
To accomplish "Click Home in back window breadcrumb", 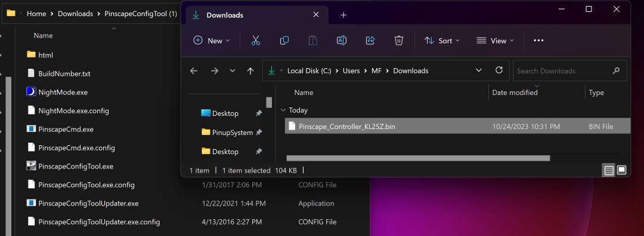I will pos(36,14).
